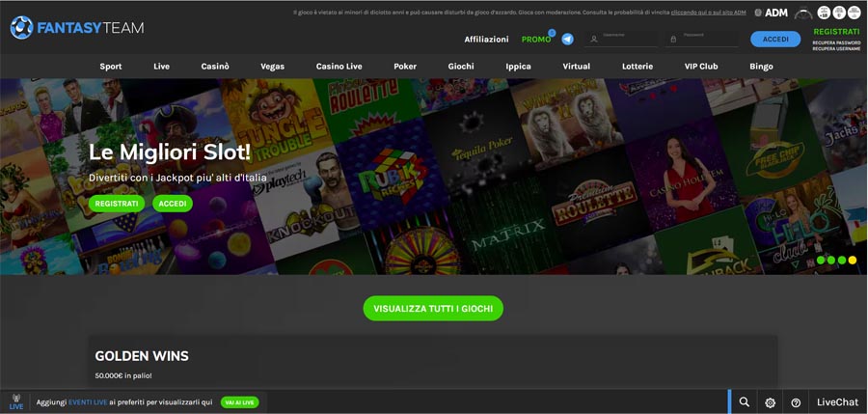This screenshot has height=414, width=868.
Task: Click the 18+ age restriction badge
Action: [824, 13]
